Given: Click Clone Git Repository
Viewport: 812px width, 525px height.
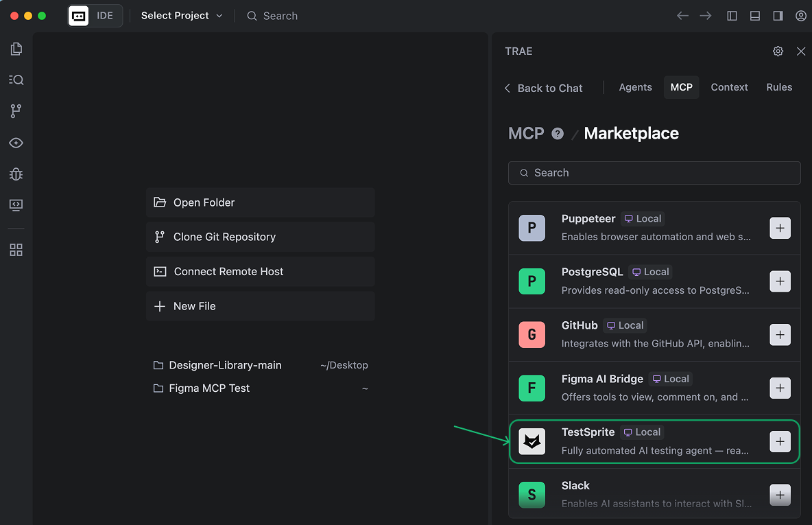Looking at the screenshot, I should pyautogui.click(x=261, y=237).
